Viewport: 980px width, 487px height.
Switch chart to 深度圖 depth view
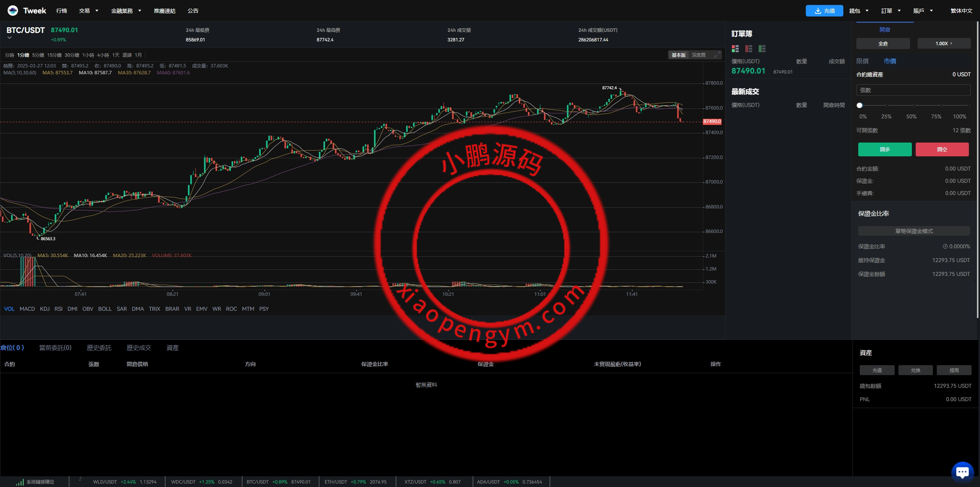[698, 55]
